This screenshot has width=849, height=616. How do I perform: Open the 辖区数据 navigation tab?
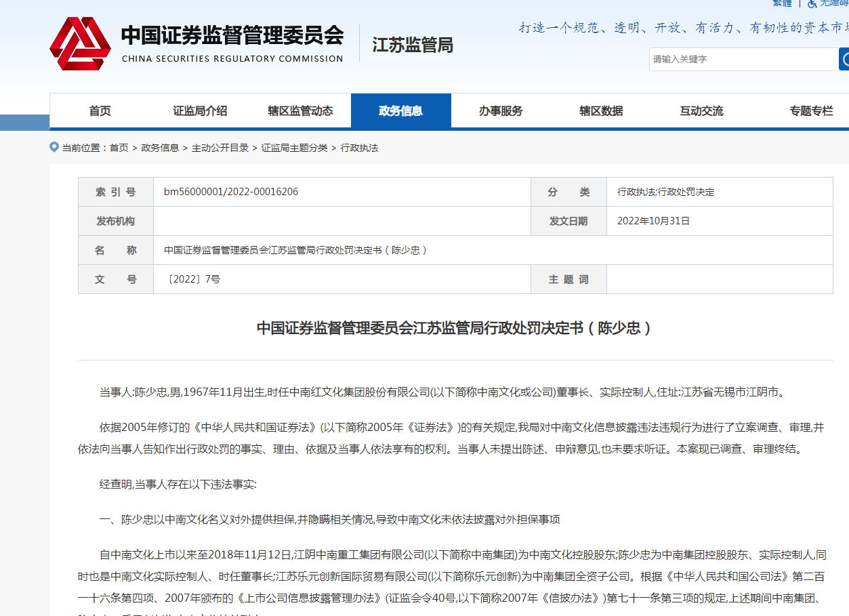pos(601,111)
